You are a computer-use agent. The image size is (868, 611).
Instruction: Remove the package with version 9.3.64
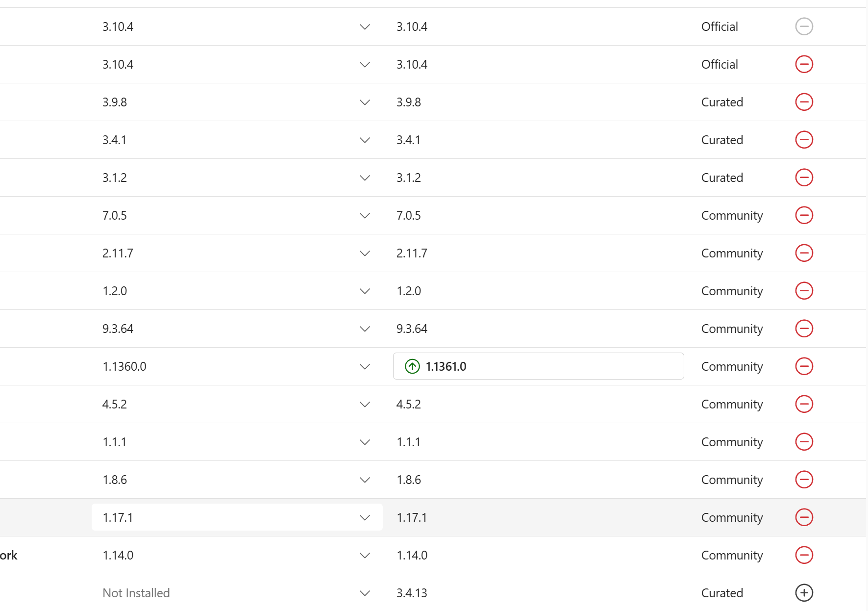tap(804, 329)
